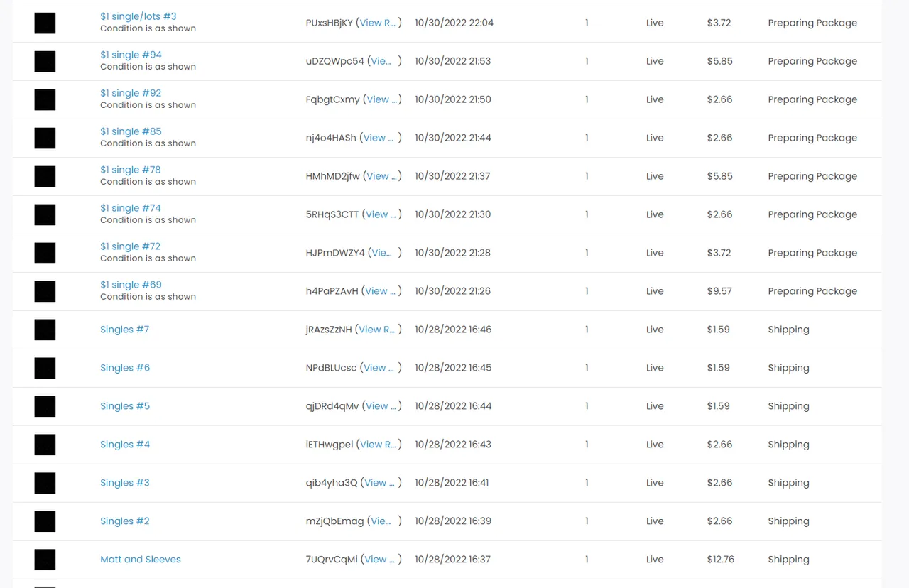Open the $1 single #85 listing
Viewport: 909px width, 588px height.
tap(131, 131)
